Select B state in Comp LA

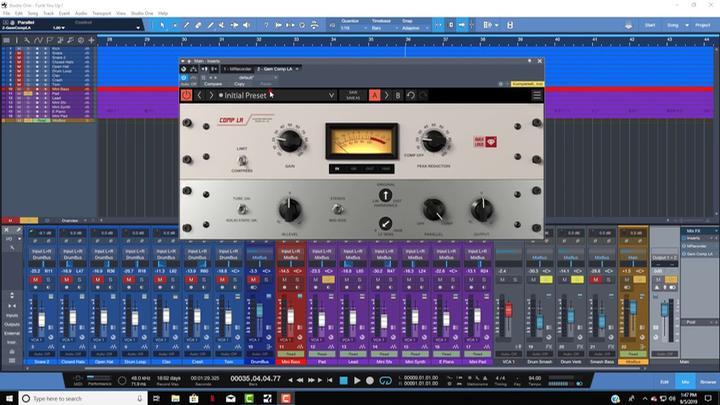click(x=398, y=95)
